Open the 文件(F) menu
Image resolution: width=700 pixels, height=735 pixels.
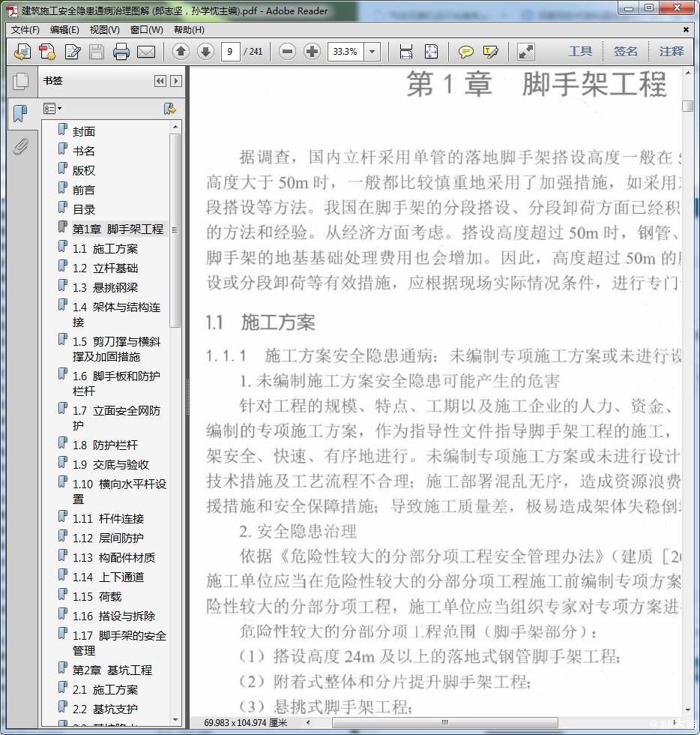[x=25, y=30]
